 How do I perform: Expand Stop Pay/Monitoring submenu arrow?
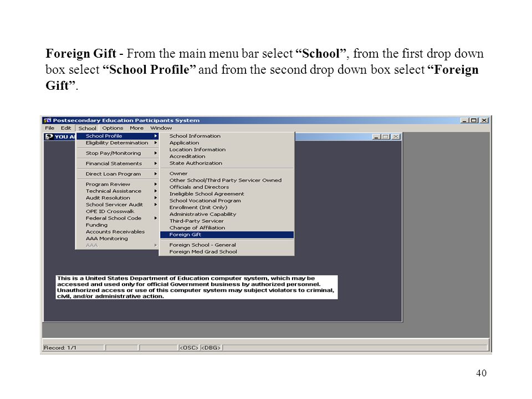click(x=155, y=154)
